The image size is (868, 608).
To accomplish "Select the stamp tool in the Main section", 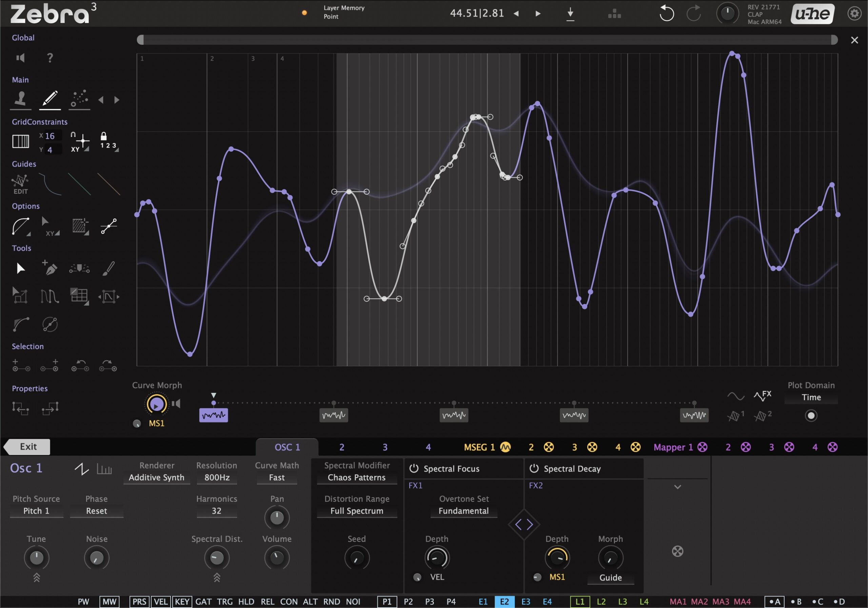I will coord(20,99).
